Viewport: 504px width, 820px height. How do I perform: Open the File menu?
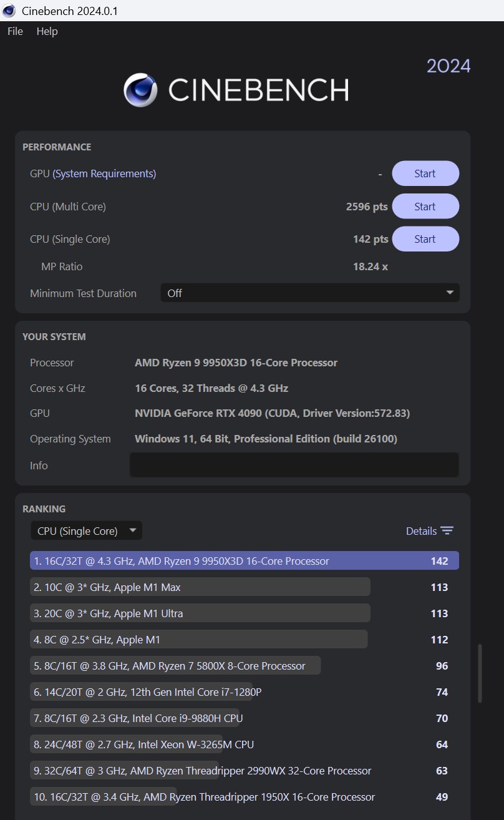pos(15,31)
